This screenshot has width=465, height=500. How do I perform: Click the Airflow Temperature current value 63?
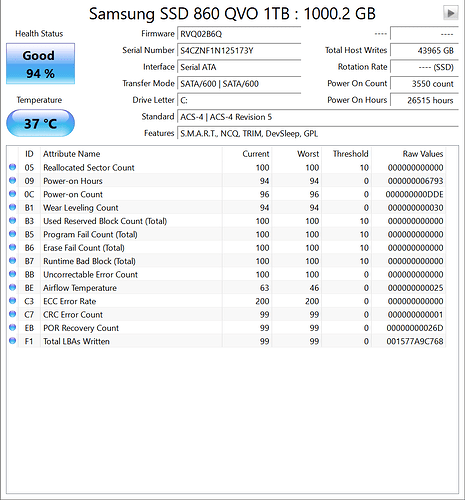click(264, 288)
